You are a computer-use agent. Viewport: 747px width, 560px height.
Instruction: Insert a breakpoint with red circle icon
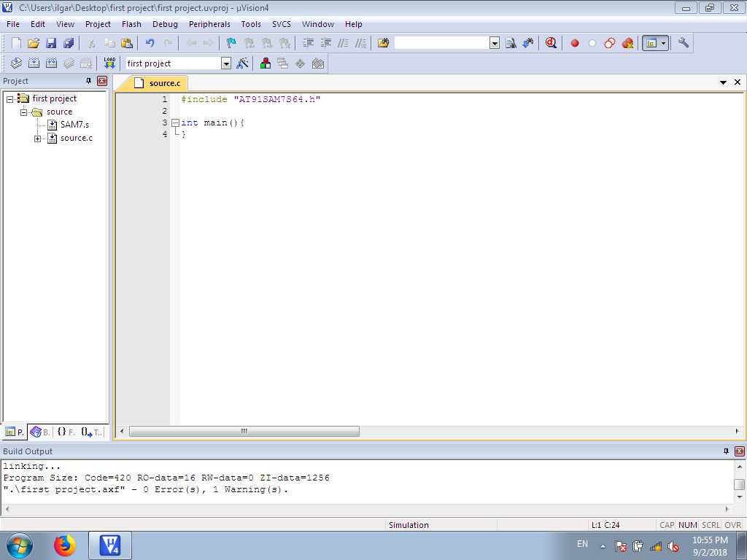(x=575, y=43)
